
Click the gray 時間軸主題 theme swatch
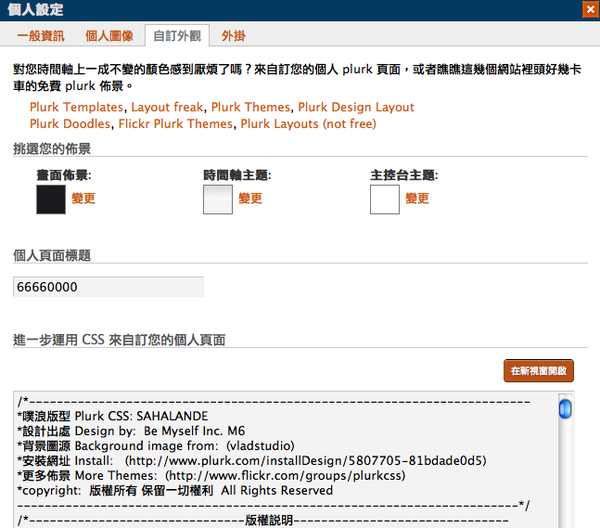(x=218, y=199)
